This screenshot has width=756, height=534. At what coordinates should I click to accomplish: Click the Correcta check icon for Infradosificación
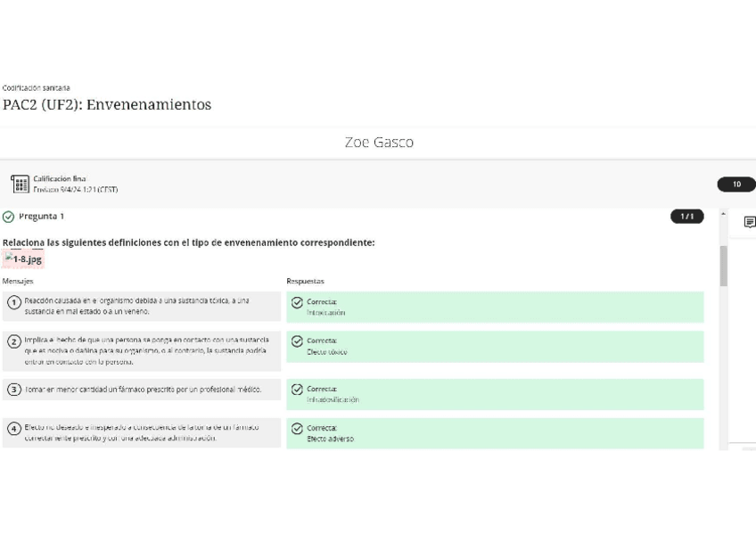(297, 390)
